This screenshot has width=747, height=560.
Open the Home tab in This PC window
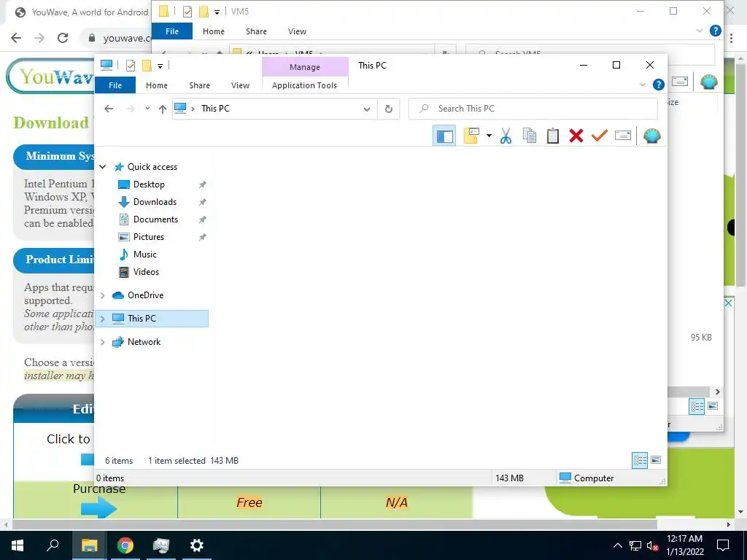pyautogui.click(x=157, y=85)
